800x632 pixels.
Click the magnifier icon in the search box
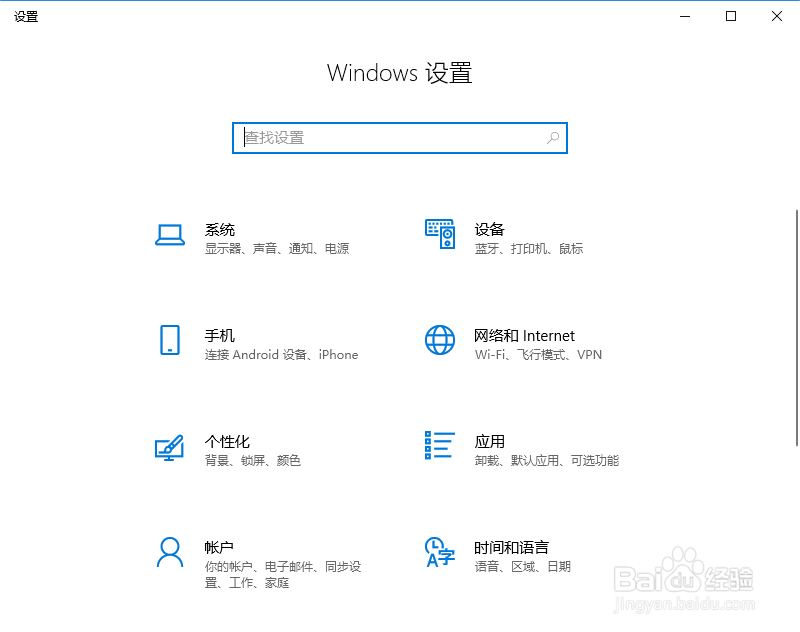pyautogui.click(x=552, y=138)
